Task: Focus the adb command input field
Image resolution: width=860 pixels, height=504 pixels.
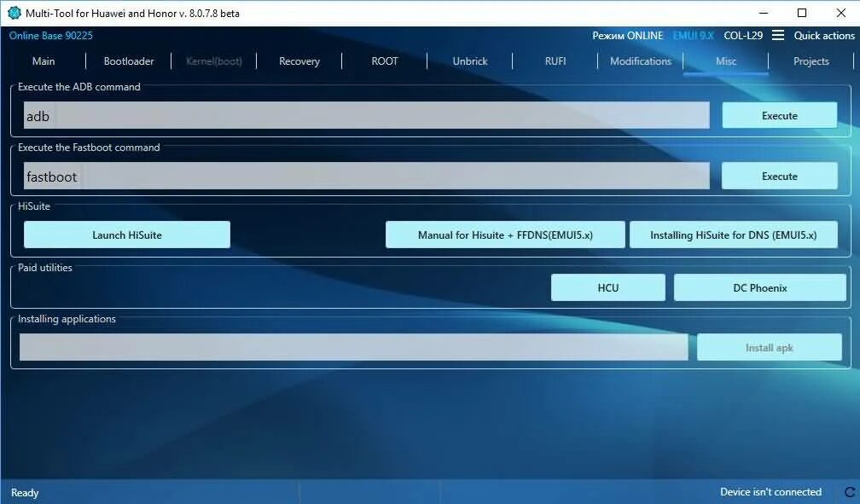Action: pyautogui.click(x=366, y=115)
